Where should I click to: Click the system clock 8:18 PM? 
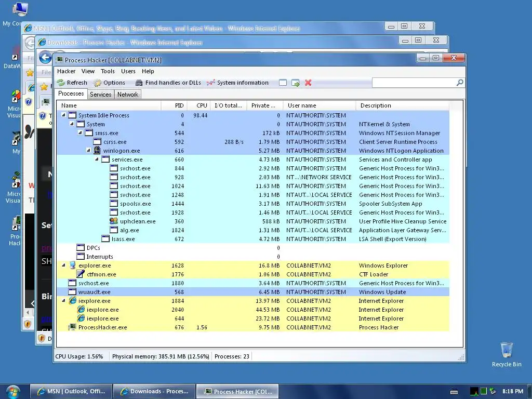pos(513,391)
